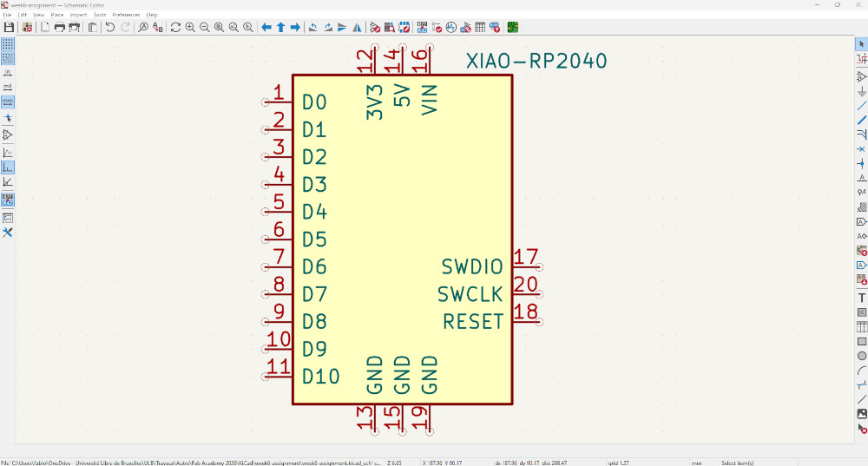
Task: Open the footprint assignment tool
Action: pos(465,27)
